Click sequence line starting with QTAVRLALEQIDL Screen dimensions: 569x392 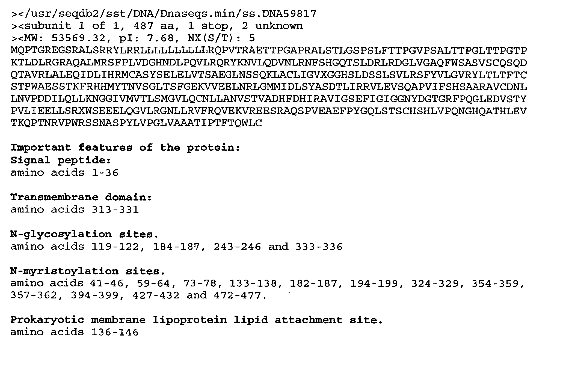[x=269, y=75]
